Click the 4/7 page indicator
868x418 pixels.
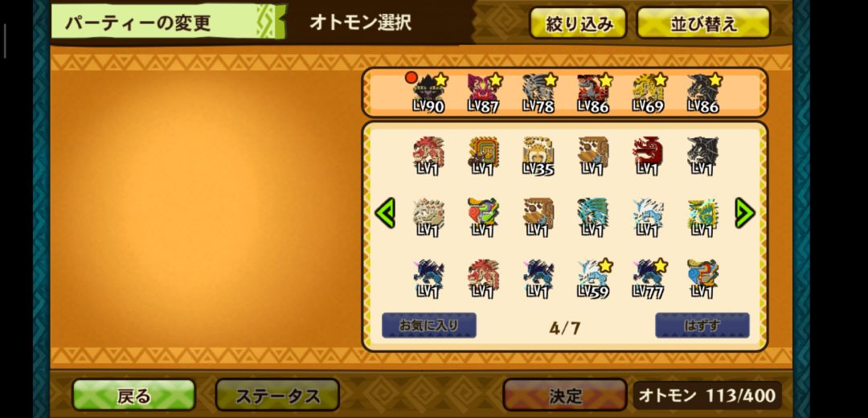[x=565, y=328]
